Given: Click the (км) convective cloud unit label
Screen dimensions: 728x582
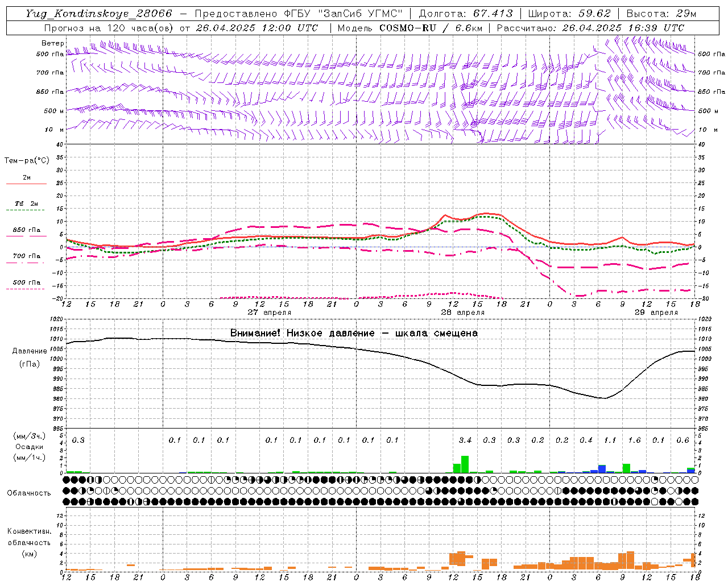Looking at the screenshot, I should click(x=29, y=554).
